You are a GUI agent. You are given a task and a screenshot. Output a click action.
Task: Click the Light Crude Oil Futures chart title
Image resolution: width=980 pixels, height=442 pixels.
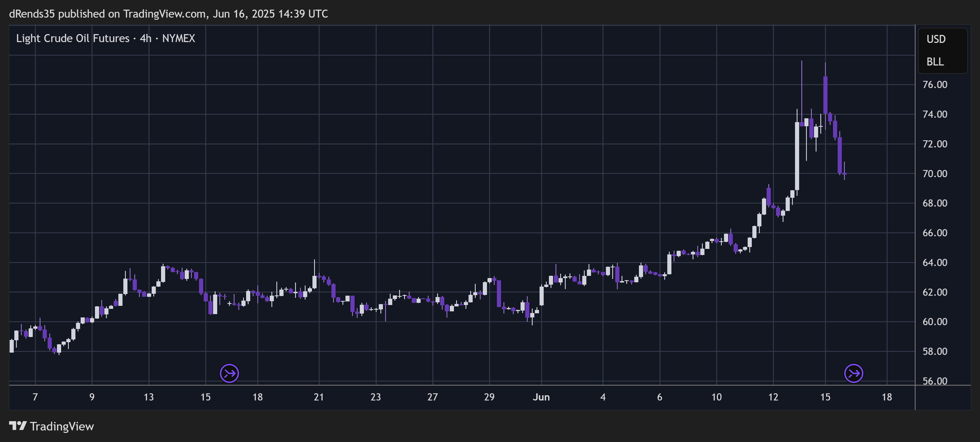coord(105,39)
